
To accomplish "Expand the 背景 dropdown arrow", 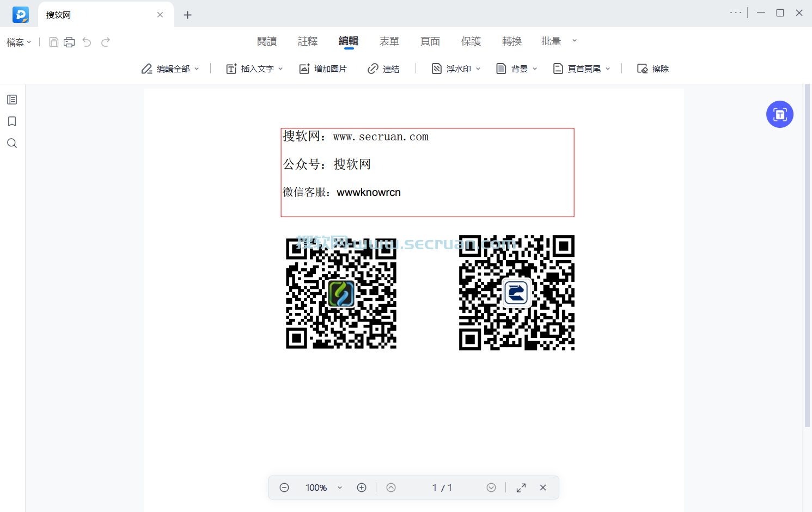I will [535, 69].
